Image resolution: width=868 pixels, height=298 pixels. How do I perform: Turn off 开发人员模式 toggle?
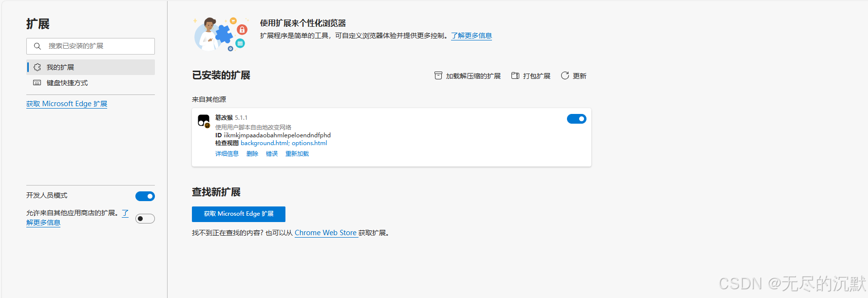(145, 196)
